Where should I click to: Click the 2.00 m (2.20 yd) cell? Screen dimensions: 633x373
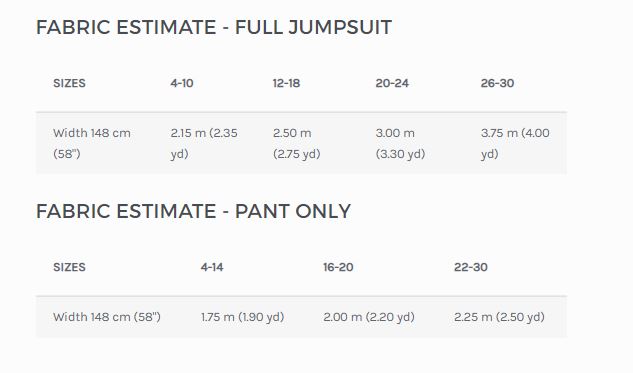(x=369, y=317)
